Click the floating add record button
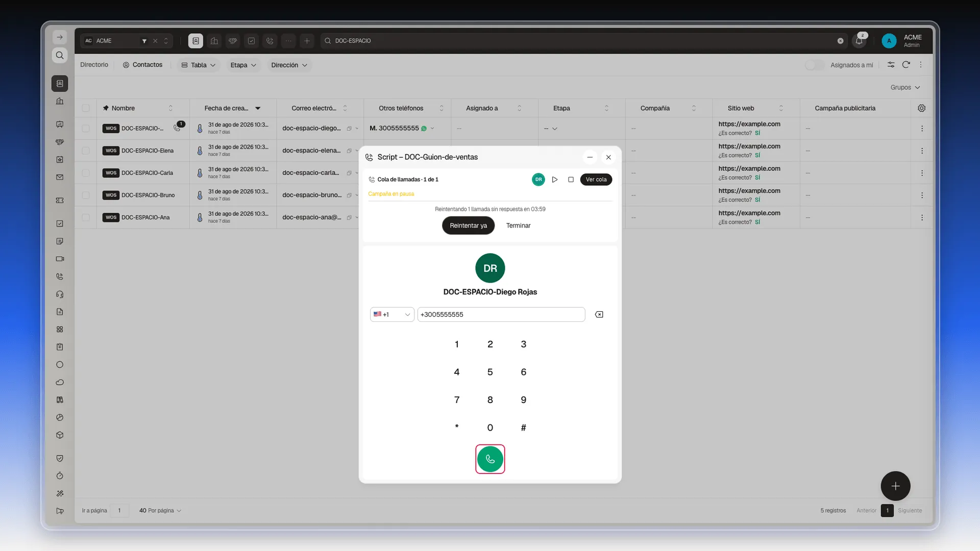 click(895, 486)
